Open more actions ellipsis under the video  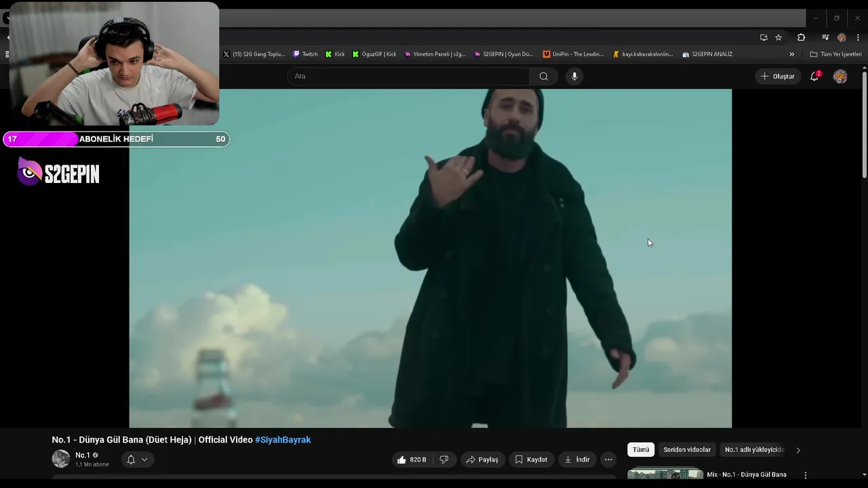click(608, 460)
